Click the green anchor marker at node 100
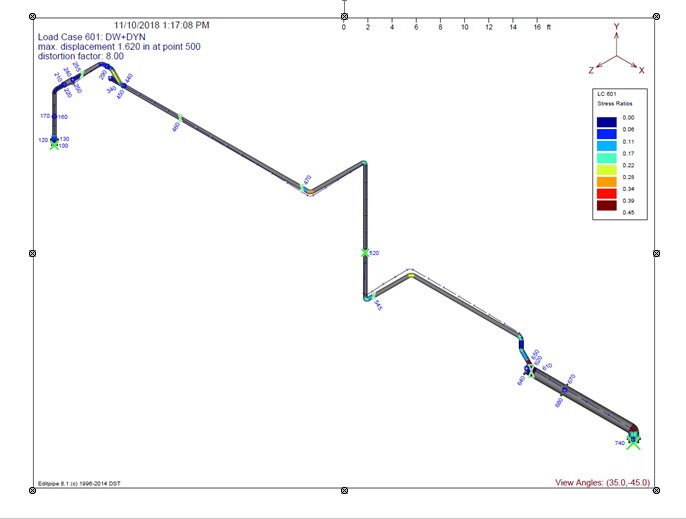 54,146
